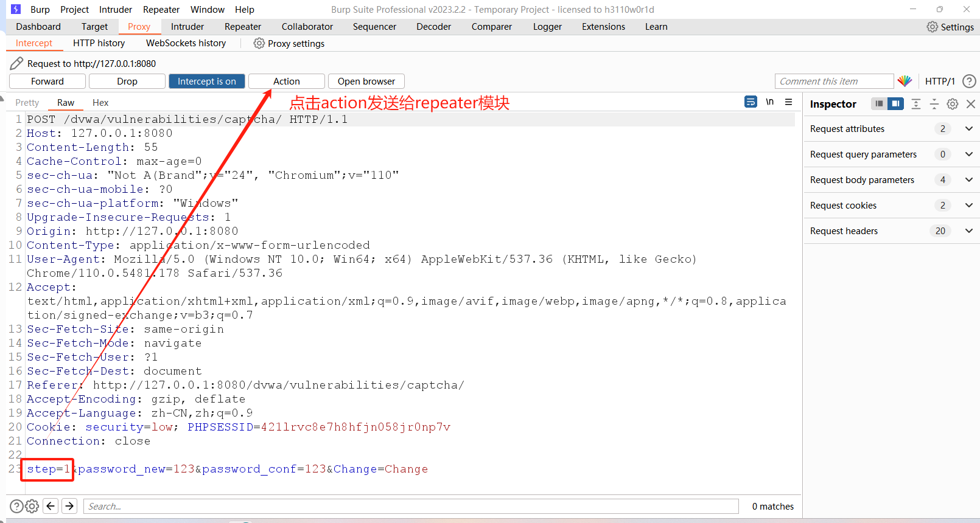This screenshot has width=980, height=523.
Task: Click the Inspector expand all sections icon
Action: [916, 104]
